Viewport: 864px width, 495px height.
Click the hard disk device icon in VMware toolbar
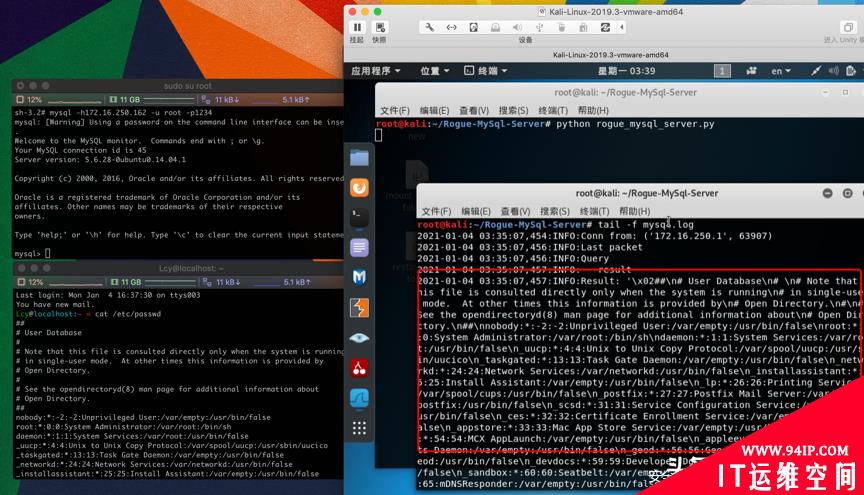(x=473, y=27)
